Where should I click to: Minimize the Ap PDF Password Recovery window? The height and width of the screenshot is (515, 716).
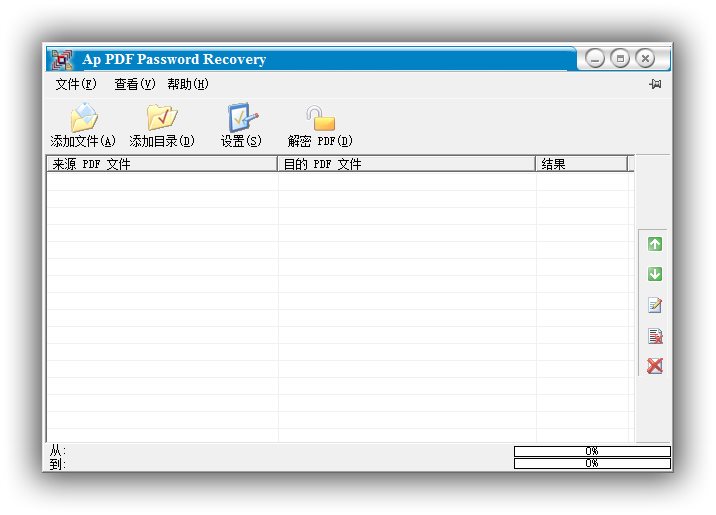(x=595, y=58)
